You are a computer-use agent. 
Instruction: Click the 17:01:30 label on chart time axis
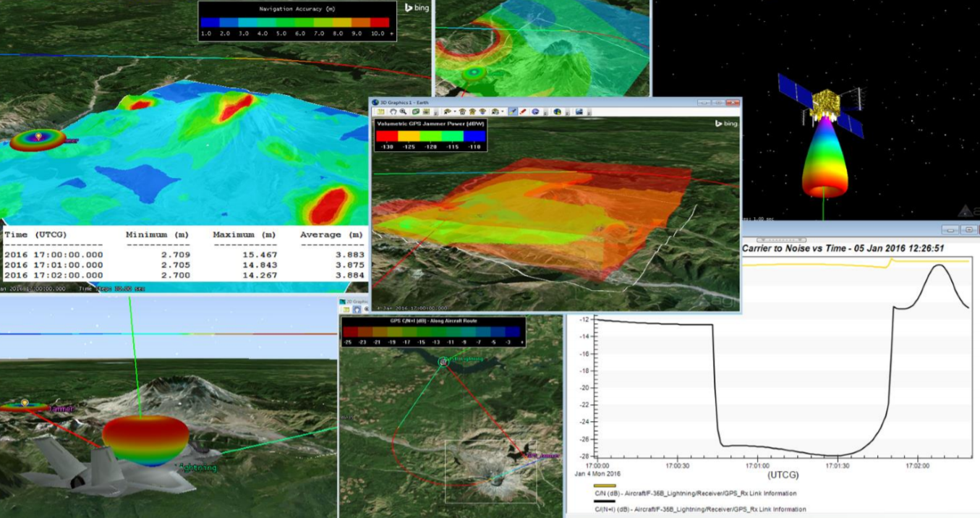[837, 467]
